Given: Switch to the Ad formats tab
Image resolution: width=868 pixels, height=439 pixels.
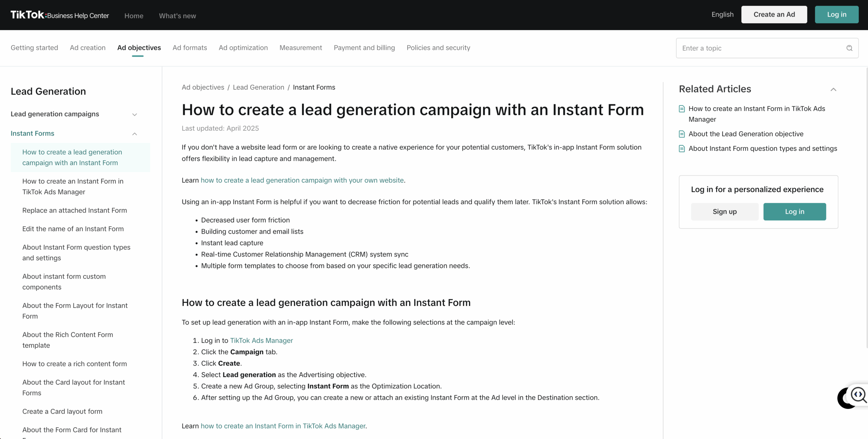Looking at the screenshot, I should 190,48.
